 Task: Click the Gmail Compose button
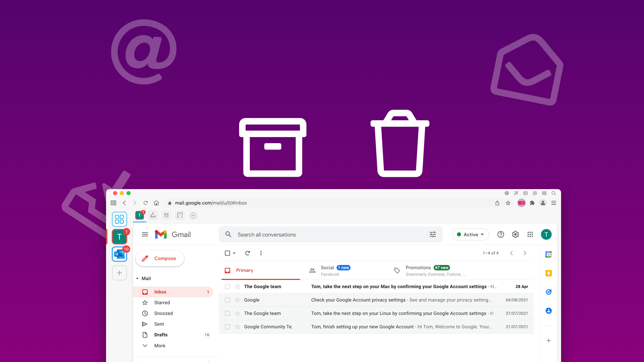(160, 258)
